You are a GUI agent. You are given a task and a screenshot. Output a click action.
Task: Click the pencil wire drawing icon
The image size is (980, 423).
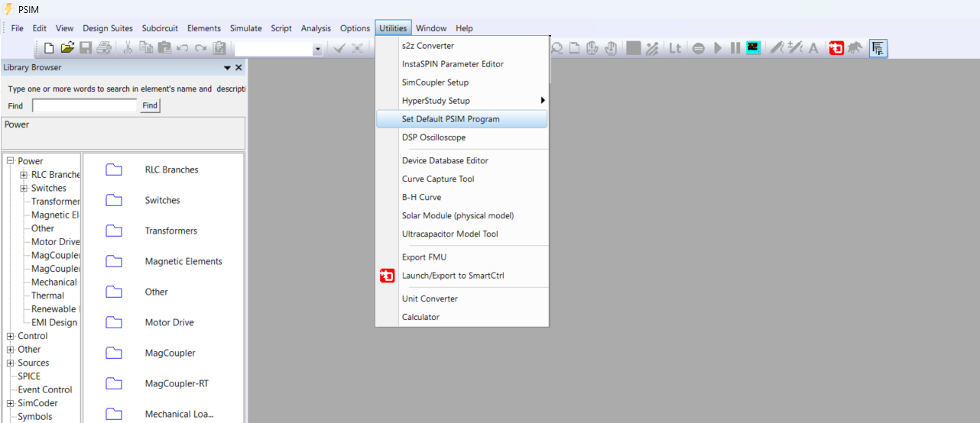777,48
